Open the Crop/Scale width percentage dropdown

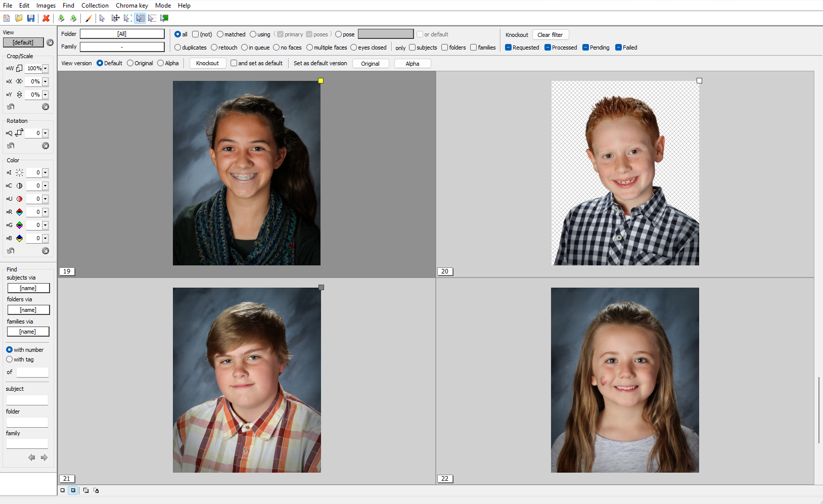(x=45, y=68)
